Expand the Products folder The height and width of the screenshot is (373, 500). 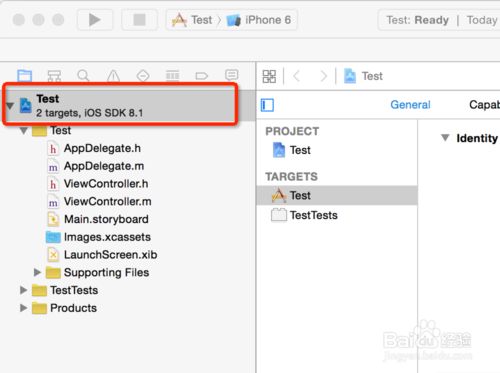pos(23,308)
